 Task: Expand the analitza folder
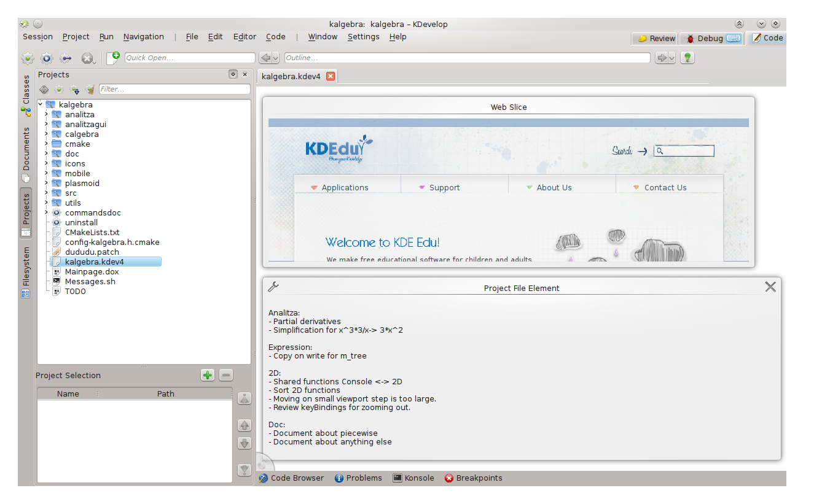click(46, 114)
